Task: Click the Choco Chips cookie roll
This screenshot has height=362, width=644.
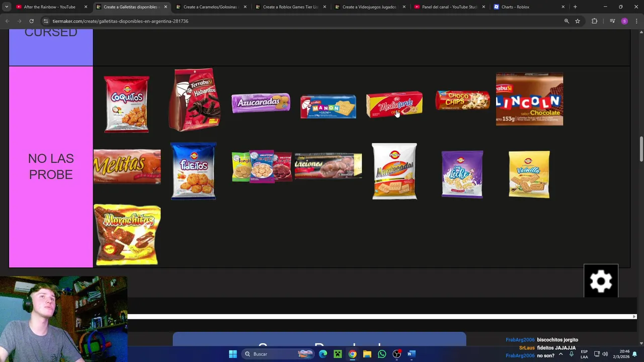Action: (462, 100)
